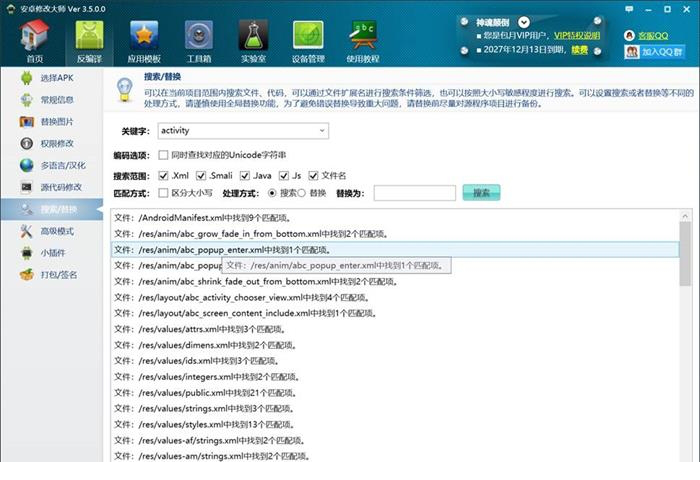
Task: Enable the 区分大小写 case-sensitive checkbox
Action: pyautogui.click(x=163, y=193)
